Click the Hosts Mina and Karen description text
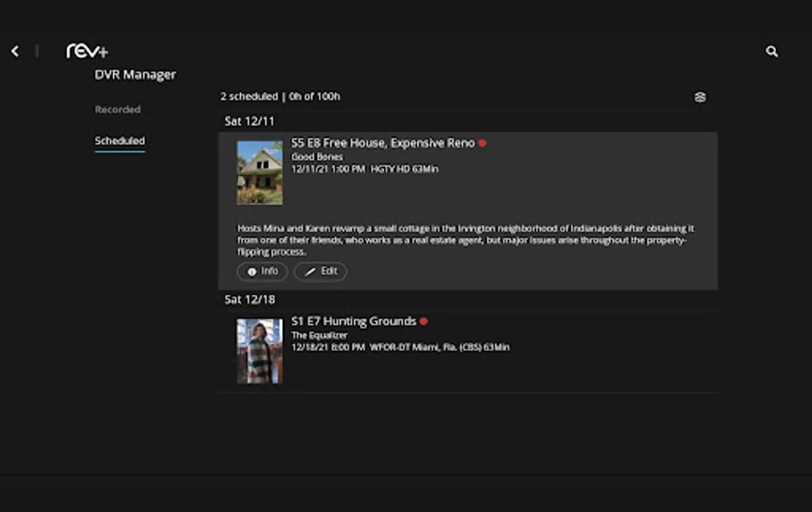 coord(465,240)
